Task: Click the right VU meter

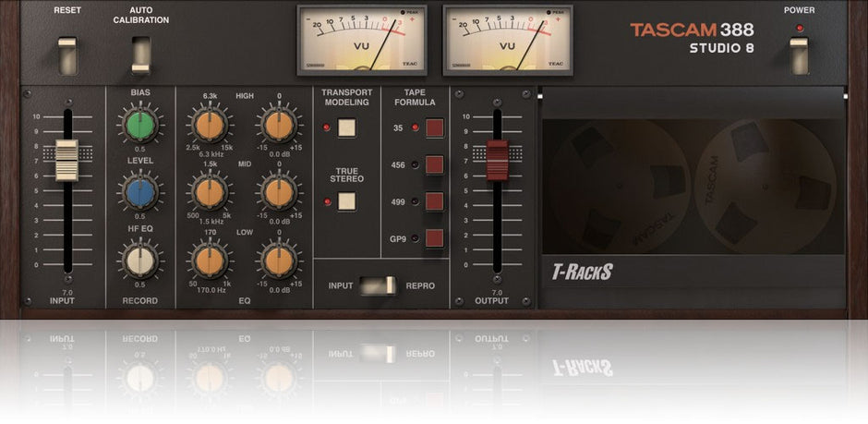Action: click(508, 41)
